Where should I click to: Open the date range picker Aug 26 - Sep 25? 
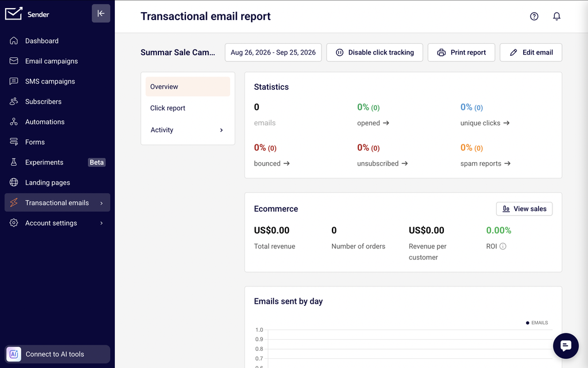tap(273, 52)
